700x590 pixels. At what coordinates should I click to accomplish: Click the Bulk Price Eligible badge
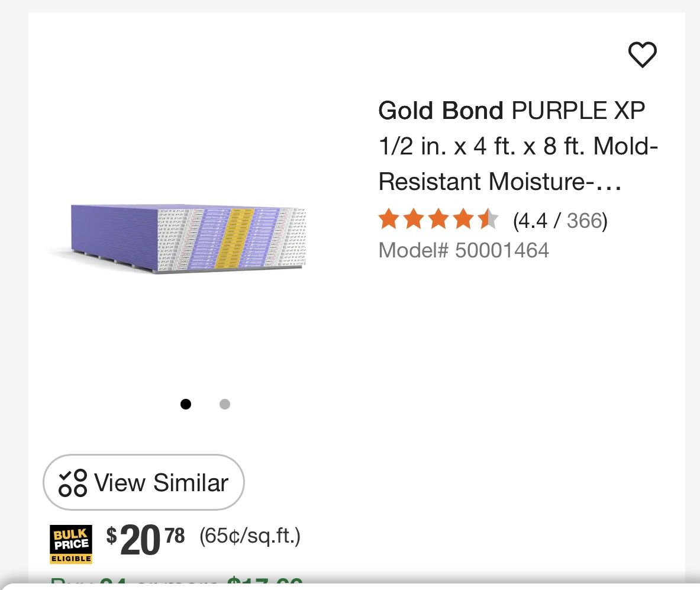pyautogui.click(x=71, y=544)
